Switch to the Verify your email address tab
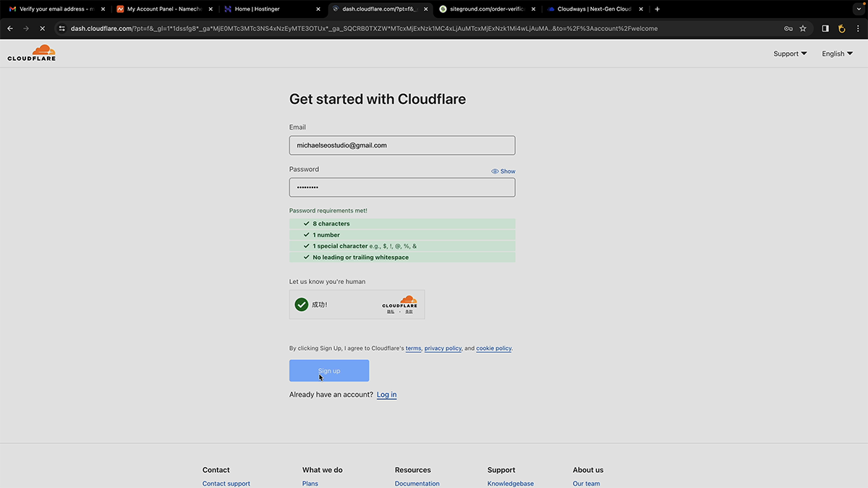Image resolution: width=868 pixels, height=488 pixels. [56, 9]
